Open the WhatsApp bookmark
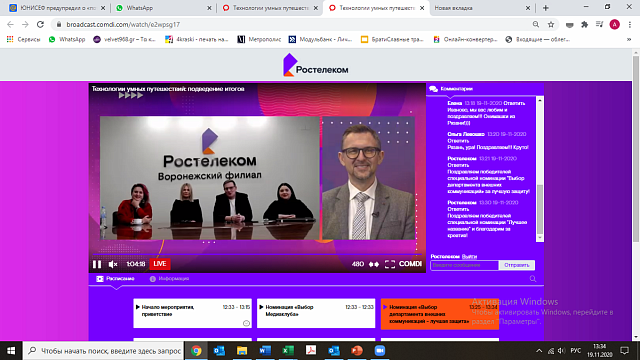The height and width of the screenshot is (360, 640). coord(67,40)
